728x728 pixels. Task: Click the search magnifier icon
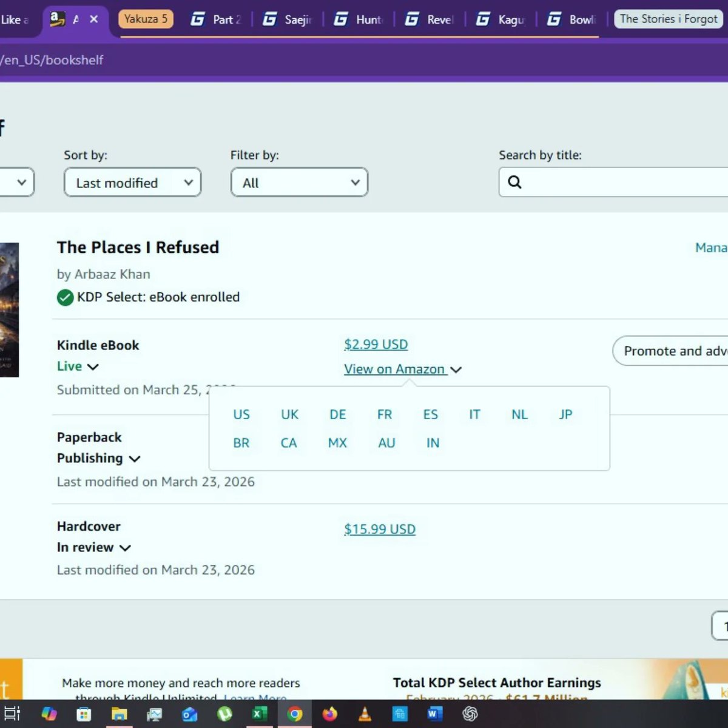pyautogui.click(x=514, y=182)
